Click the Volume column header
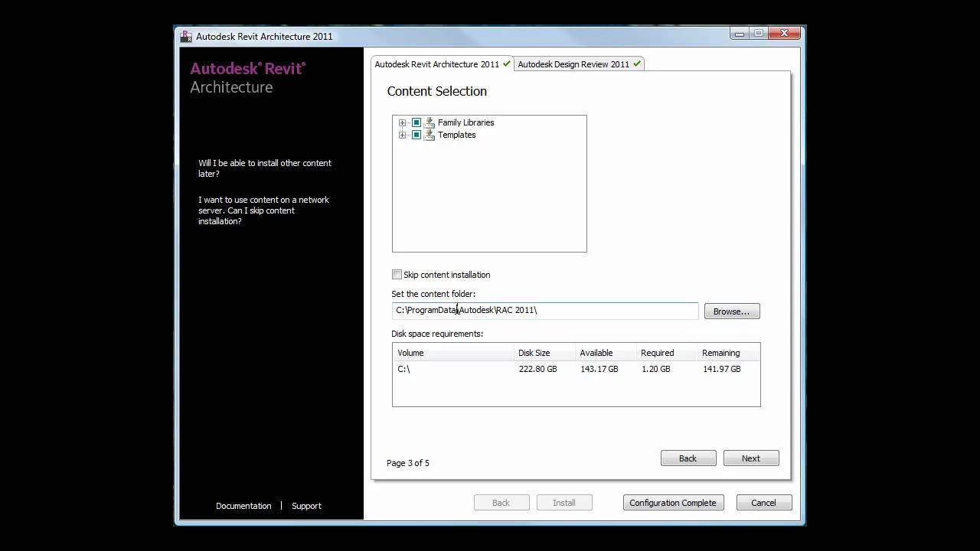Screen dimensions: 980x551 coord(452,353)
